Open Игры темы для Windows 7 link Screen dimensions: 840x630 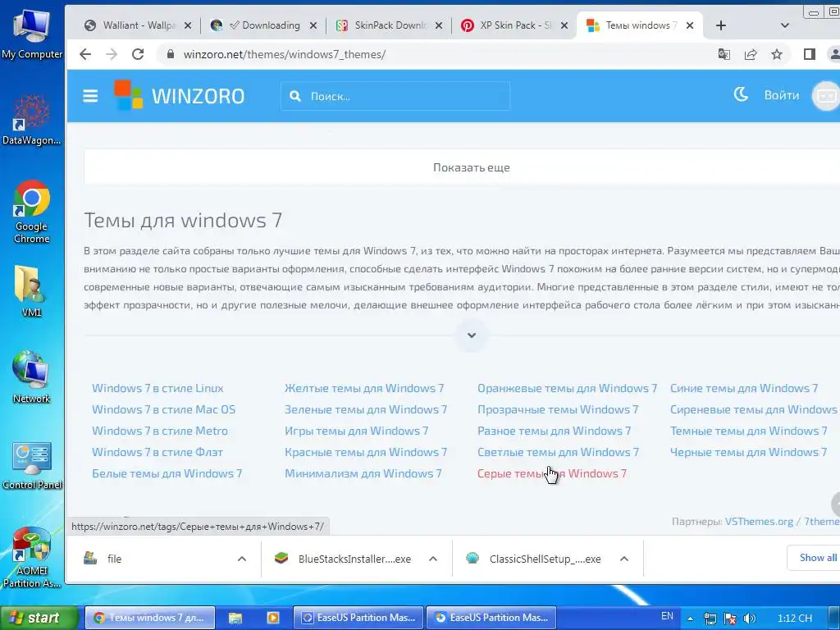[x=356, y=431]
